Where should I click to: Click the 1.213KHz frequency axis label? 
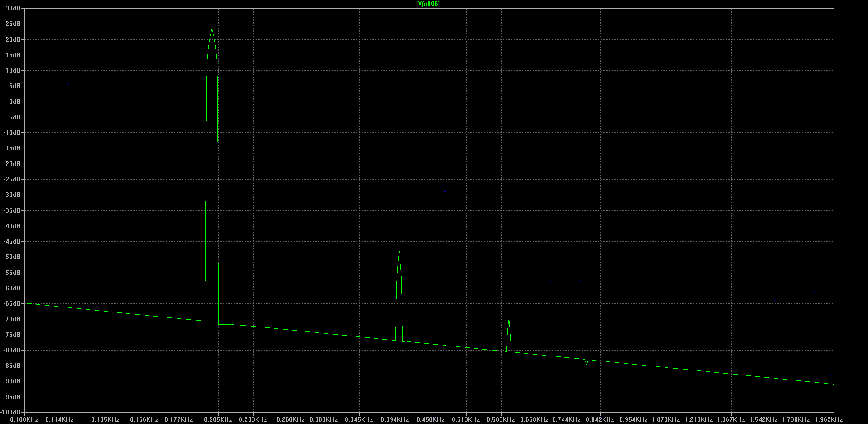coord(699,420)
